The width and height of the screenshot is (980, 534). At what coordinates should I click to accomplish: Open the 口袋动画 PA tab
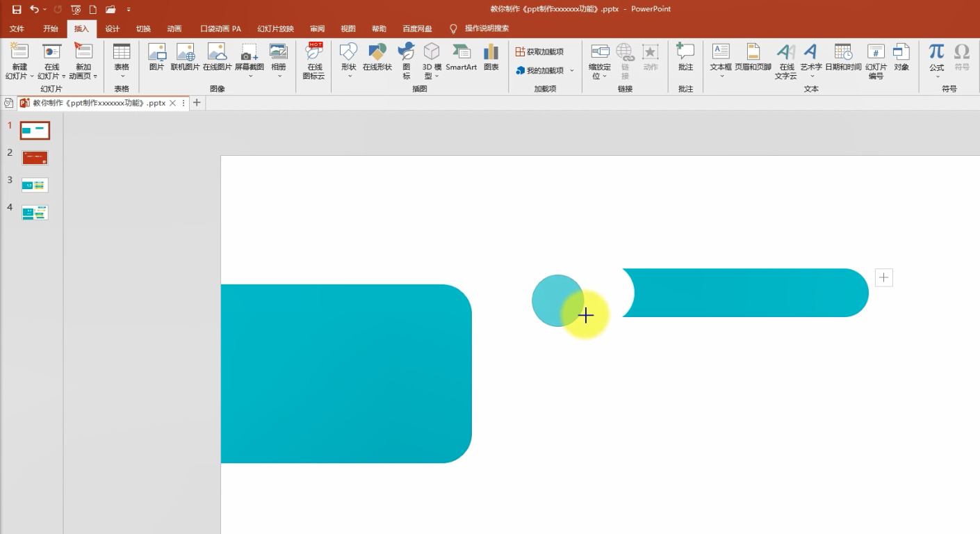tap(220, 29)
